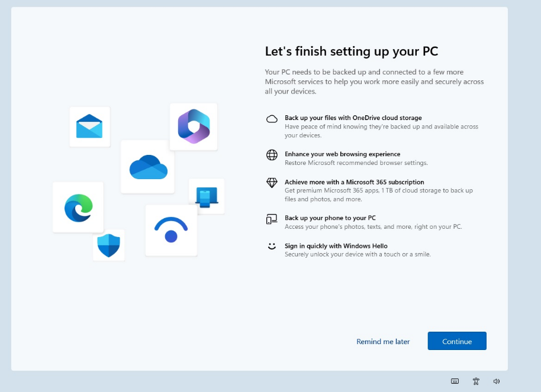Click 'Get premium Microsoft 365 apps' description
541x392 pixels.
pos(378,195)
